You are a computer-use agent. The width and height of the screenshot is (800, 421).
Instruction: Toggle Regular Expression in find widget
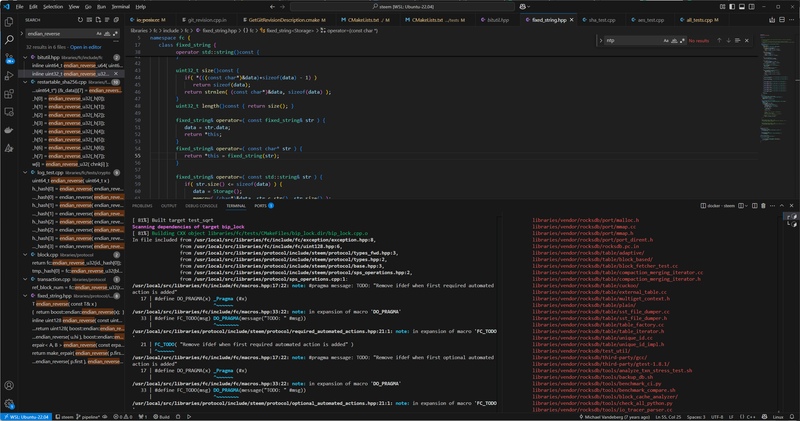682,40
